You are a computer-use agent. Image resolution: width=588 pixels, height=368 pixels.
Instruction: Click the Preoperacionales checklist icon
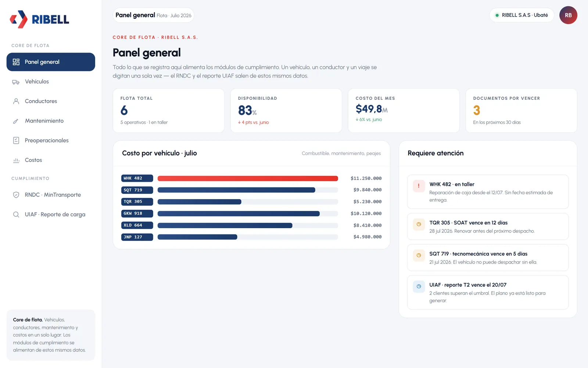(x=16, y=141)
